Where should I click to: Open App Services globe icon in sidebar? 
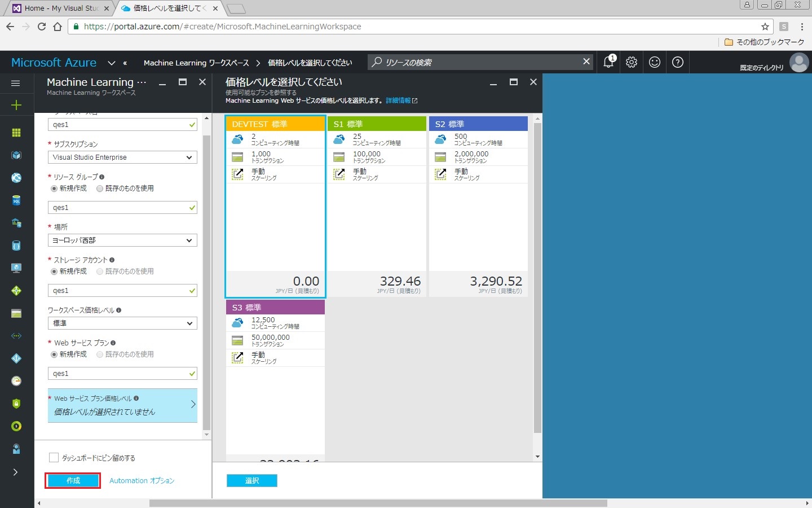[16, 178]
